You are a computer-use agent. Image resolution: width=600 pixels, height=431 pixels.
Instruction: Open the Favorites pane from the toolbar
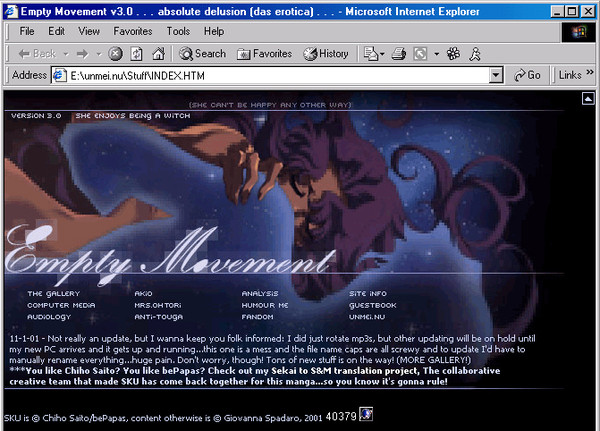[x=264, y=54]
